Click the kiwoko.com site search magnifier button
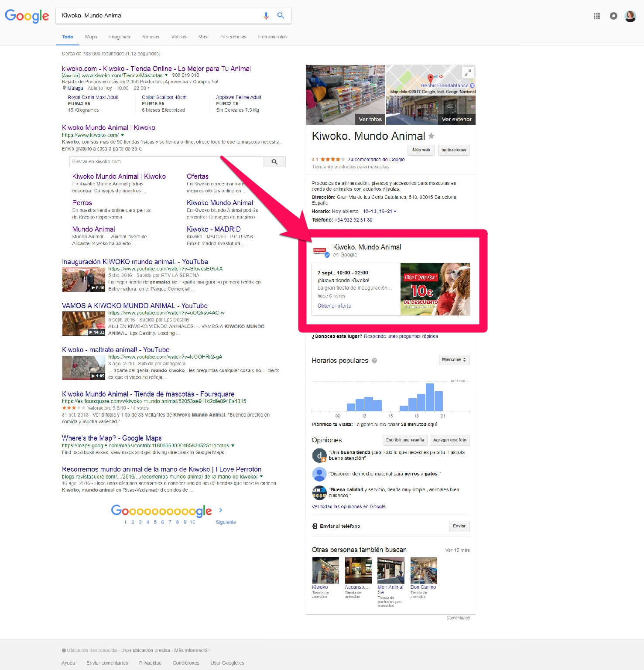Viewport: 644px width, 670px height. tap(274, 162)
